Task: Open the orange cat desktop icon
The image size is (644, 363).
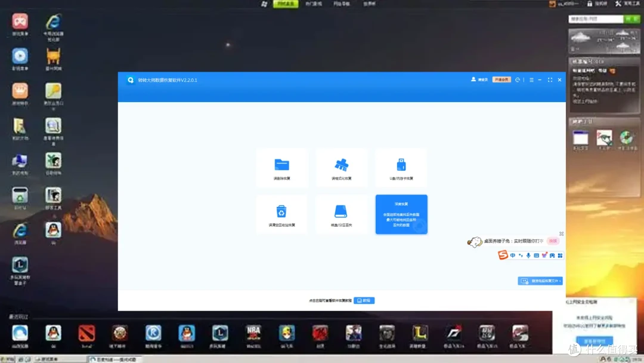Action: pos(54,56)
